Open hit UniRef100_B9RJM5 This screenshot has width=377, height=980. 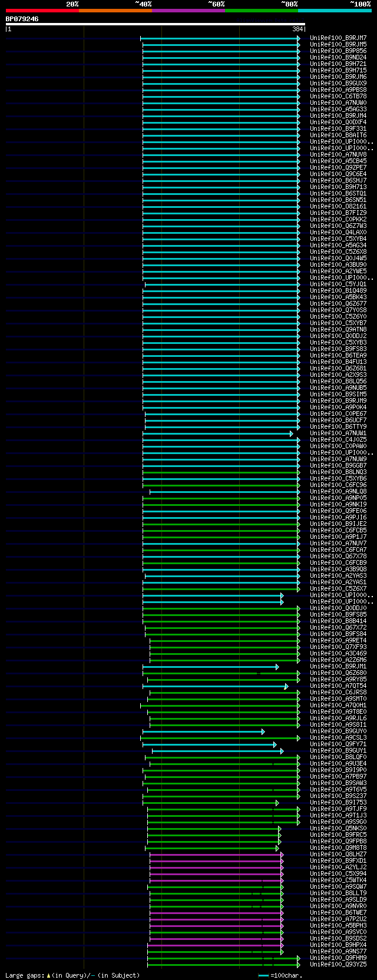pyautogui.click(x=338, y=45)
